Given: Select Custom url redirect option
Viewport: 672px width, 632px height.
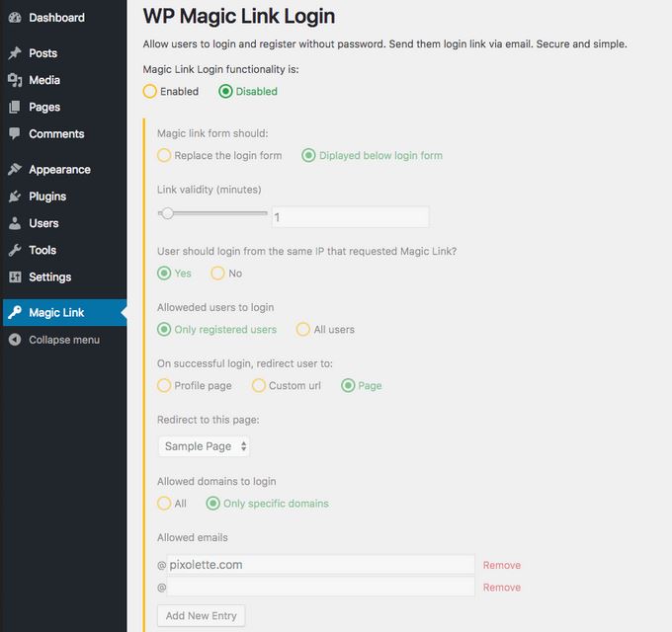Looking at the screenshot, I should pos(259,385).
